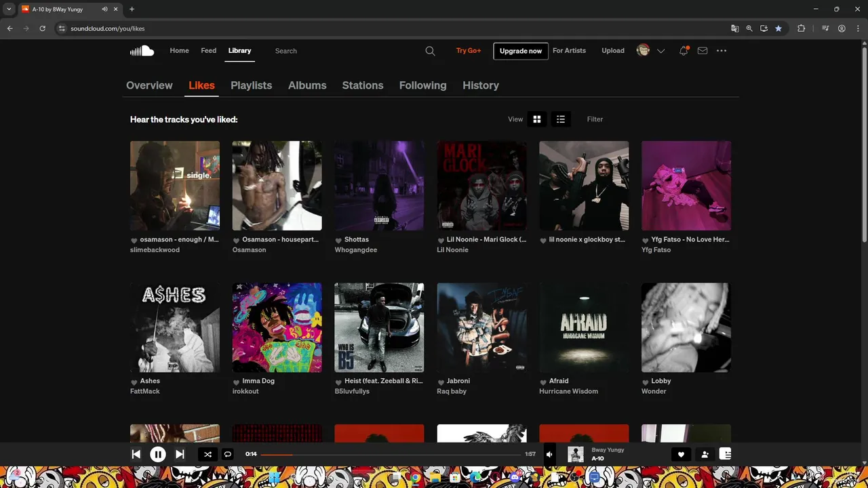
Task: Click the site information icon
Action: click(x=62, y=28)
